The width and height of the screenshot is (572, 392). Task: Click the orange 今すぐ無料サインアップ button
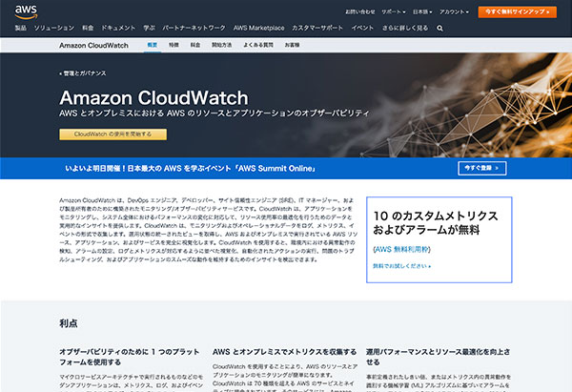518,11
